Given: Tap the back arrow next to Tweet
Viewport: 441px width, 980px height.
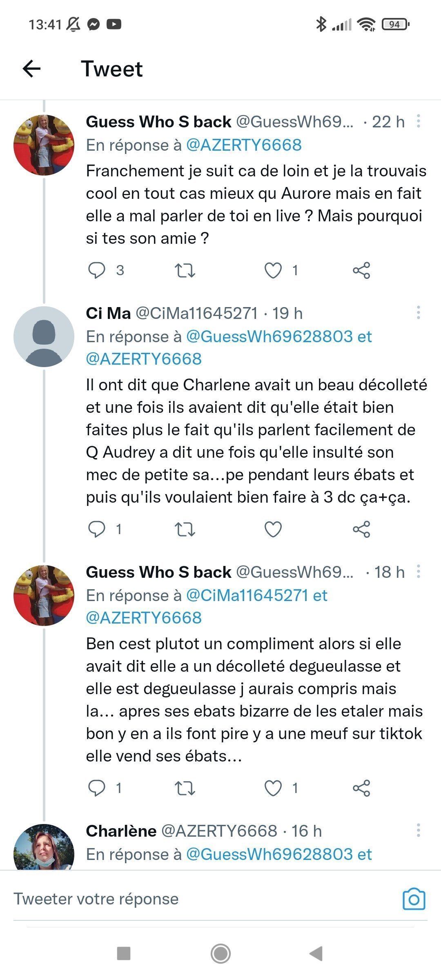Looking at the screenshot, I should tap(31, 68).
